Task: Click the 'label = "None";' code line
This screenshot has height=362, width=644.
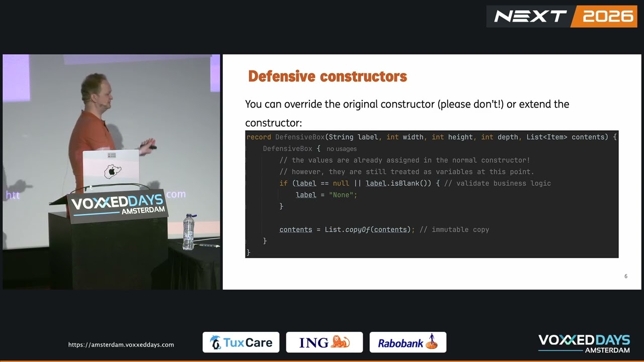Action: point(327,195)
